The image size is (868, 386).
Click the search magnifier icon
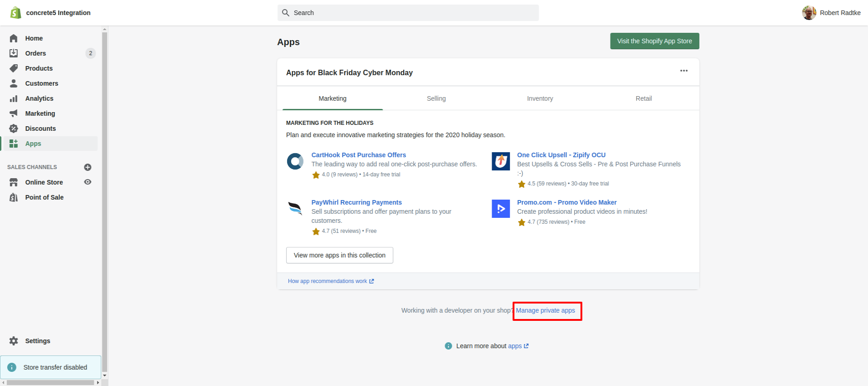pos(286,13)
